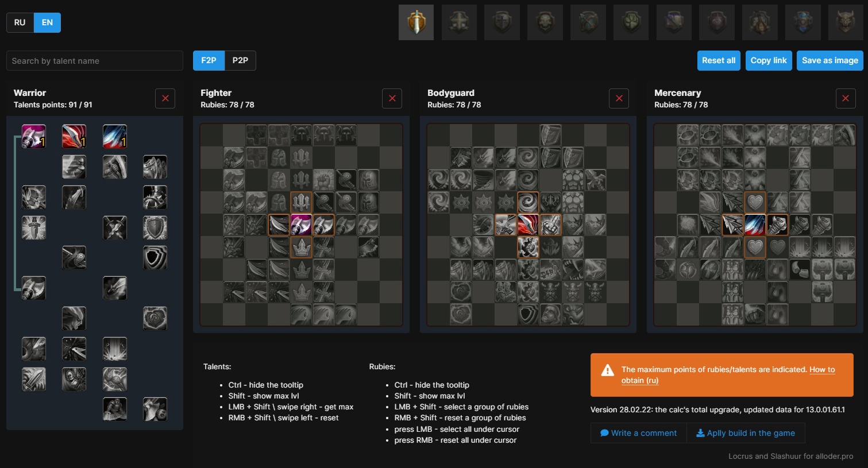This screenshot has width=868, height=468.
Task: Select the pink center ruby in Fighter grid
Action: click(x=301, y=225)
